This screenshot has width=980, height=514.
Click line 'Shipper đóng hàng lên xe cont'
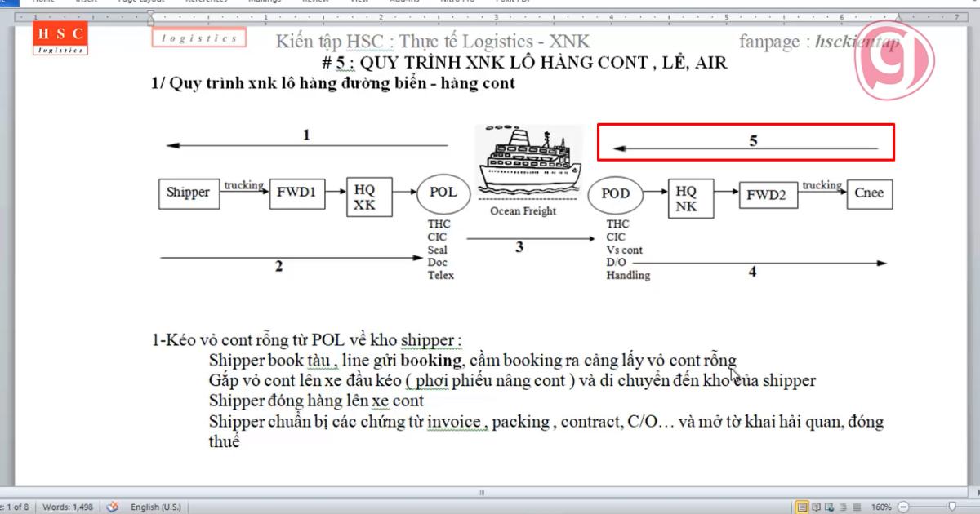pos(316,401)
